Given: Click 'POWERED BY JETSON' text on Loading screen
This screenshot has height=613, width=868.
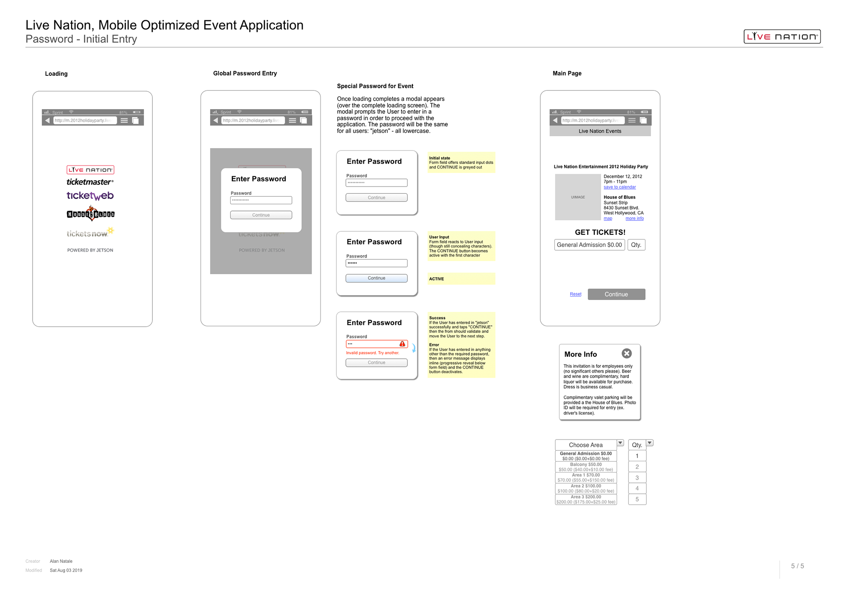Looking at the screenshot, I should [90, 250].
